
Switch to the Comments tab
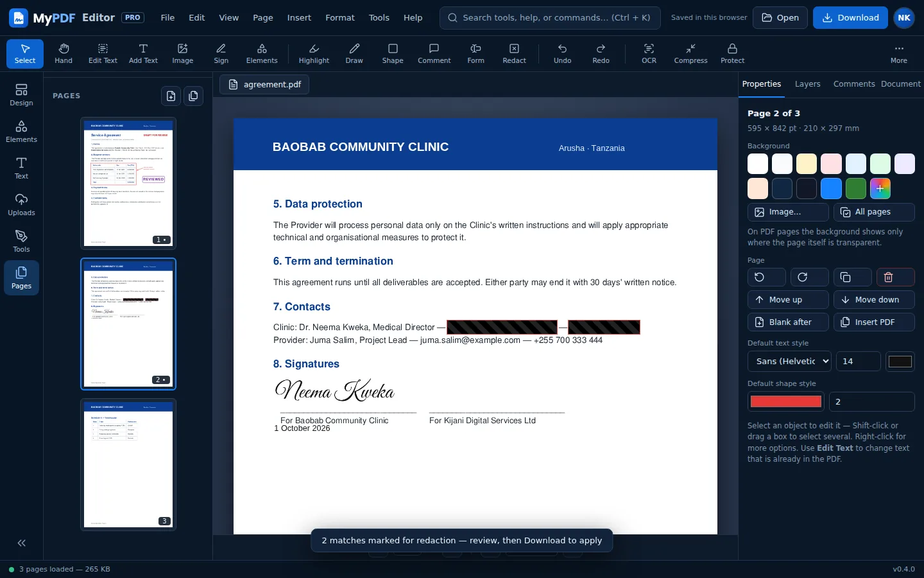[854, 84]
